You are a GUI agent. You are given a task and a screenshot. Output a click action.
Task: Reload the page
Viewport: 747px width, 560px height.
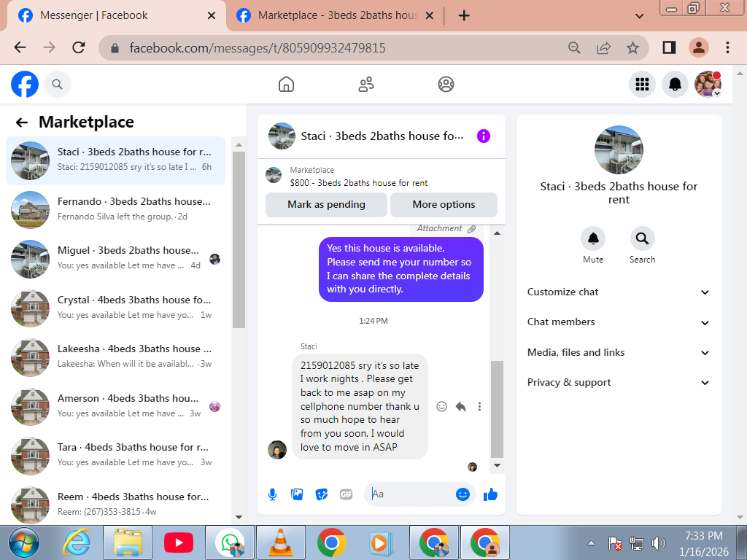[x=79, y=47]
